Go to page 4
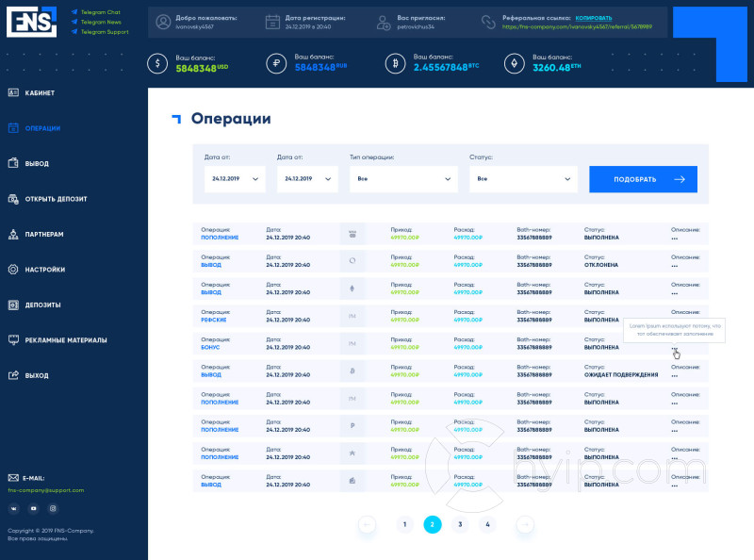Image resolution: width=754 pixels, height=560 pixels. (x=487, y=524)
